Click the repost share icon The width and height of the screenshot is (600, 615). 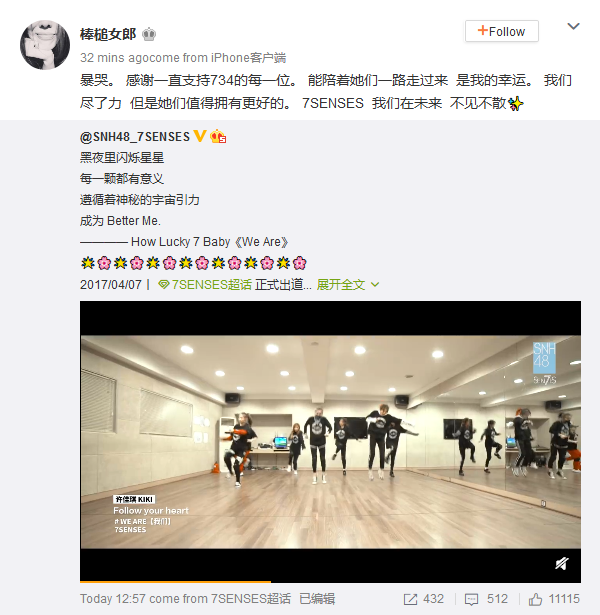(x=410, y=599)
